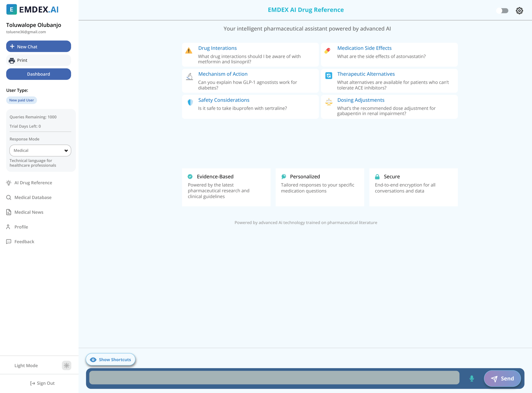
Task: Click the Medication Side Effects pill icon
Action: pos(328,50)
